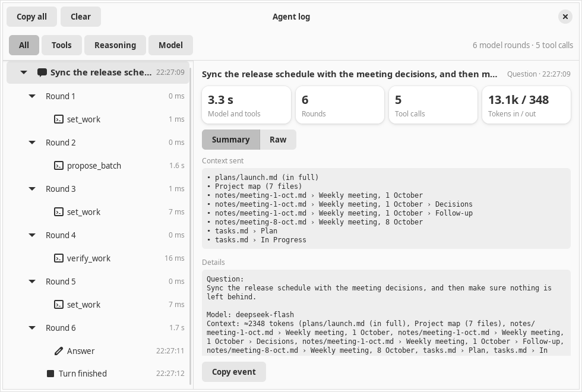The image size is (582, 392).
Task: Click the '6 model rounds · 5 tool calls' text
Action: 523,45
